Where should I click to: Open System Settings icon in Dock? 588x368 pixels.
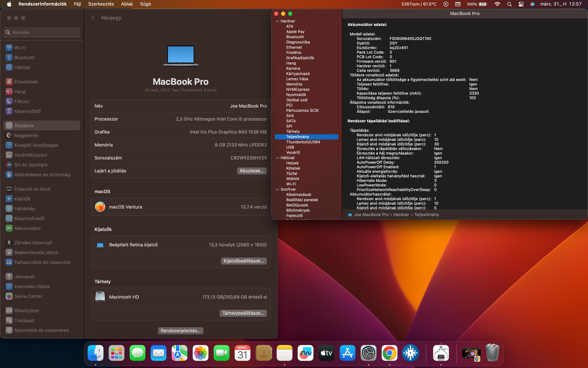click(368, 353)
